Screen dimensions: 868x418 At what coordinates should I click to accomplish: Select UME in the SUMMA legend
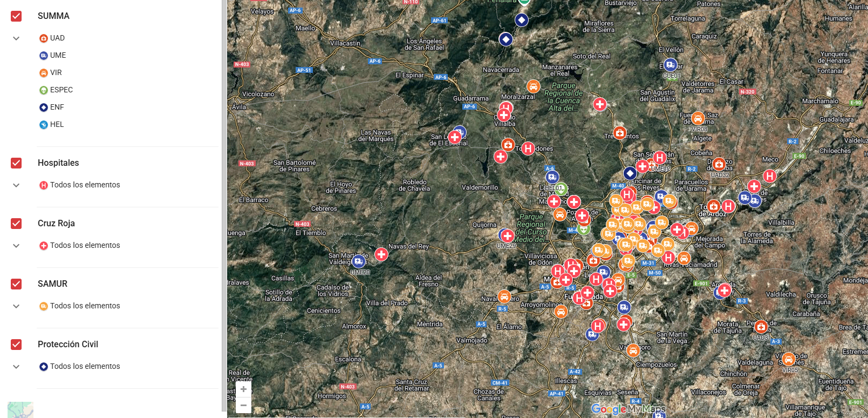58,56
